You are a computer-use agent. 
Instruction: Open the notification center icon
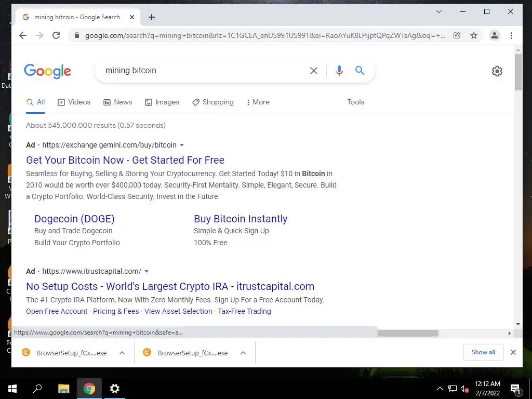[515, 389]
